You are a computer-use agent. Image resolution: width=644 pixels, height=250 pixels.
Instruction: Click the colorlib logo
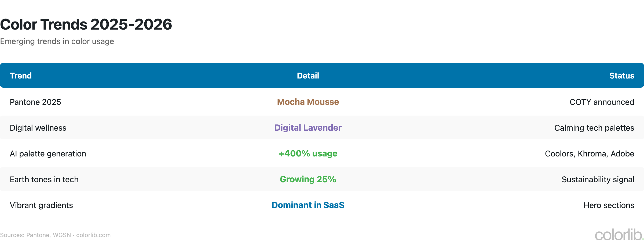tap(619, 235)
